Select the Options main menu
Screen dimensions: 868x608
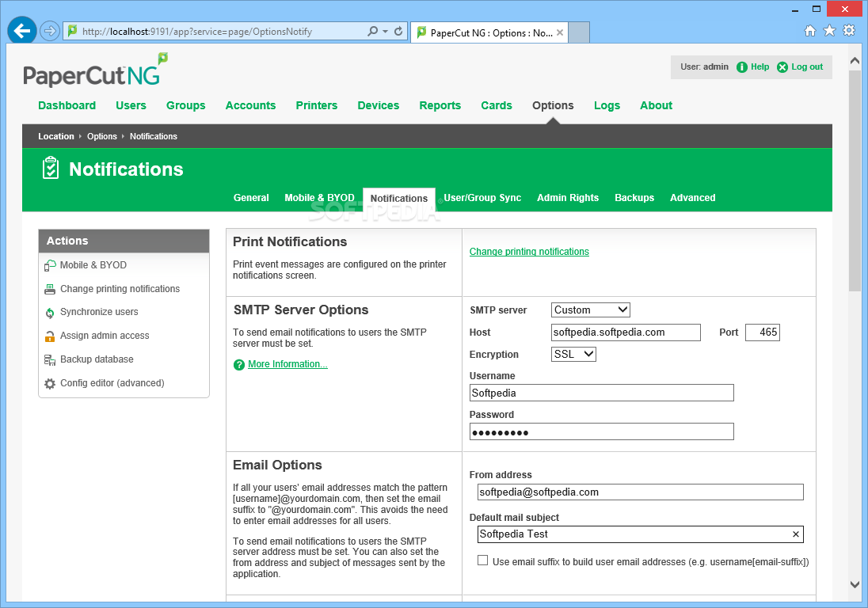pos(553,105)
